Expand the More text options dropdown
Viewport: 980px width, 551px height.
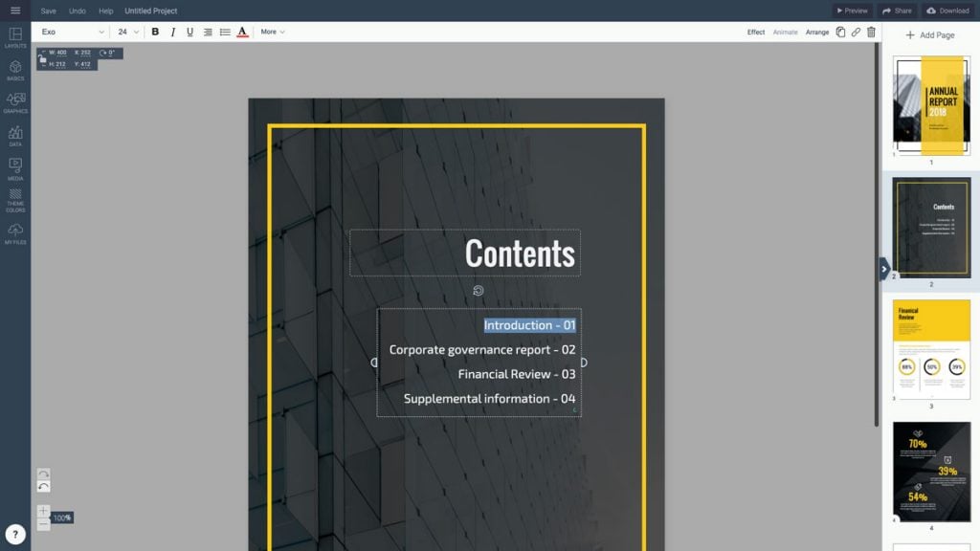273,32
